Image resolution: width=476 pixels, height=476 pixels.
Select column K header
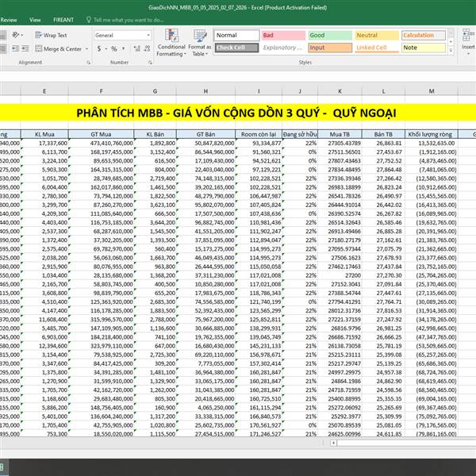tap(340, 91)
